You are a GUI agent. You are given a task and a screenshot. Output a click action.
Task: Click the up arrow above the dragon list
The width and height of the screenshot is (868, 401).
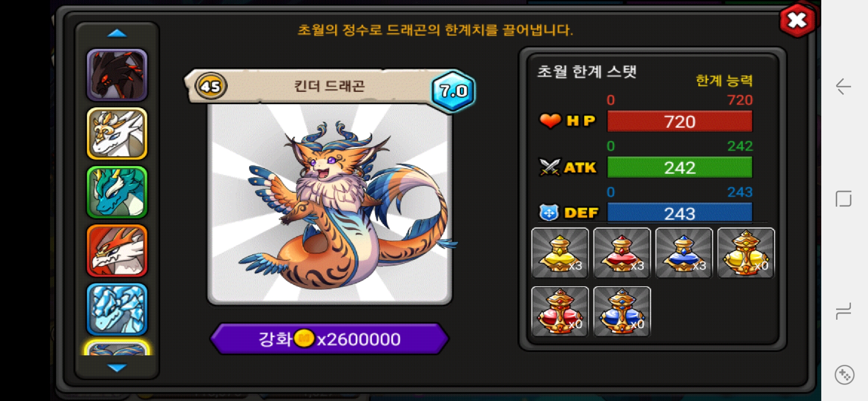117,33
